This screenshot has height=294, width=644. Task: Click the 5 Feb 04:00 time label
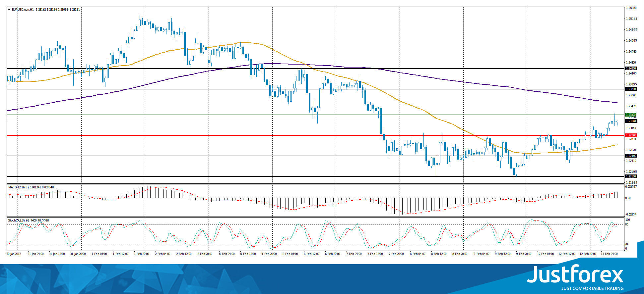tap(226, 254)
